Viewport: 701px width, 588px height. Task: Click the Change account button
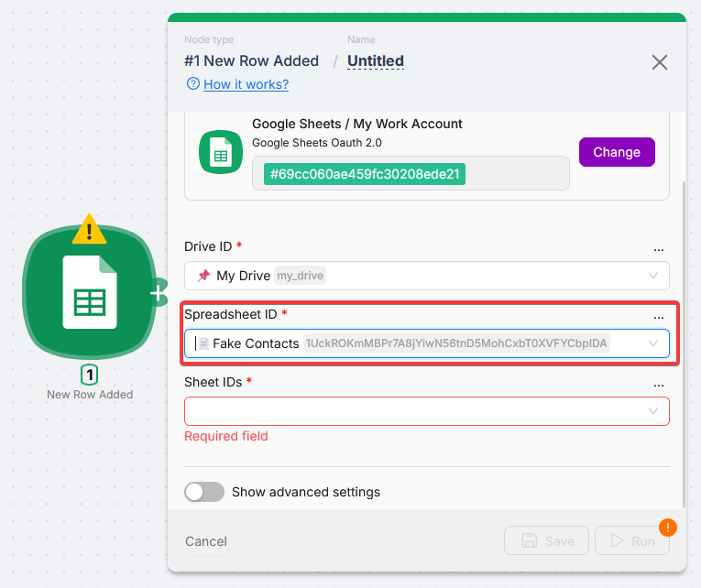coord(617,152)
